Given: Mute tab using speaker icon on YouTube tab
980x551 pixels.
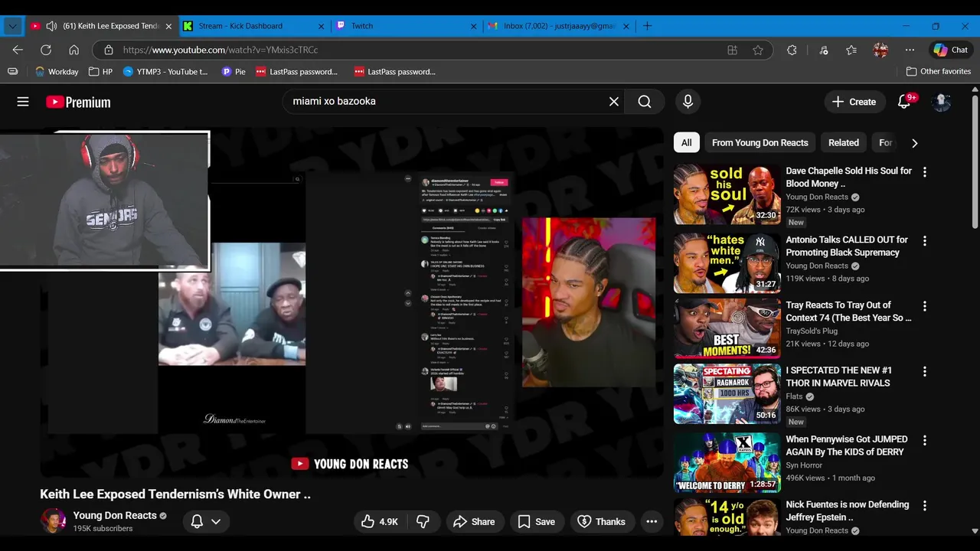Looking at the screenshot, I should pyautogui.click(x=51, y=26).
